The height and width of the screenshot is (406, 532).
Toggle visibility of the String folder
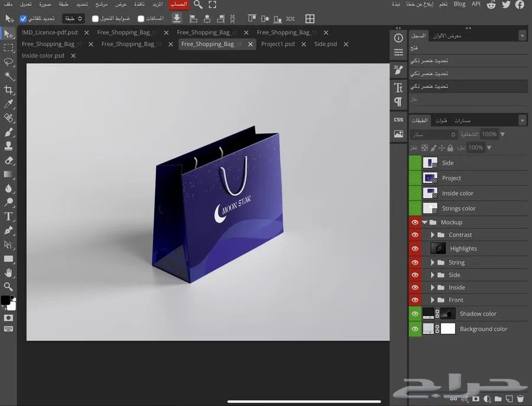tap(414, 262)
